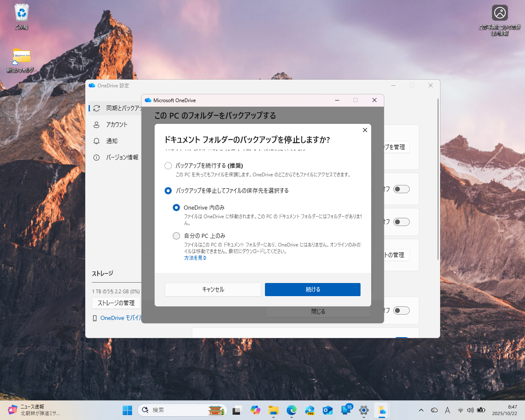Open the OneDrive icon in the taskbar

(x=381, y=410)
